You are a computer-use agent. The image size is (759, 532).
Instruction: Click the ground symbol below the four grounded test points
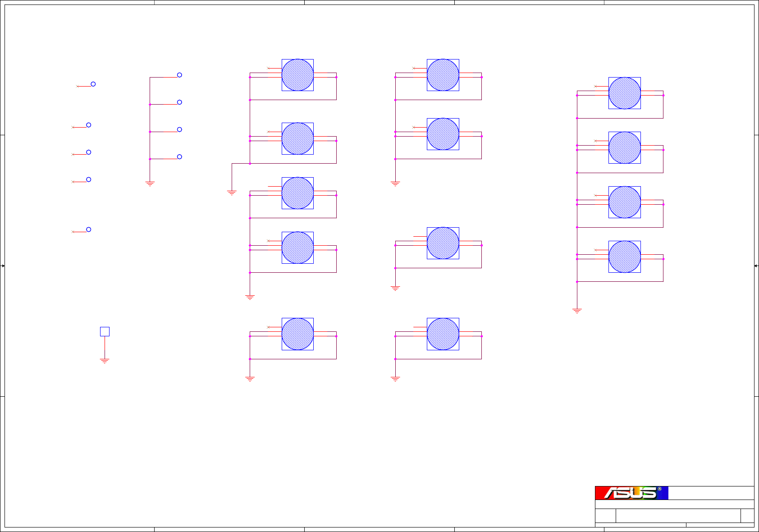[x=150, y=183]
